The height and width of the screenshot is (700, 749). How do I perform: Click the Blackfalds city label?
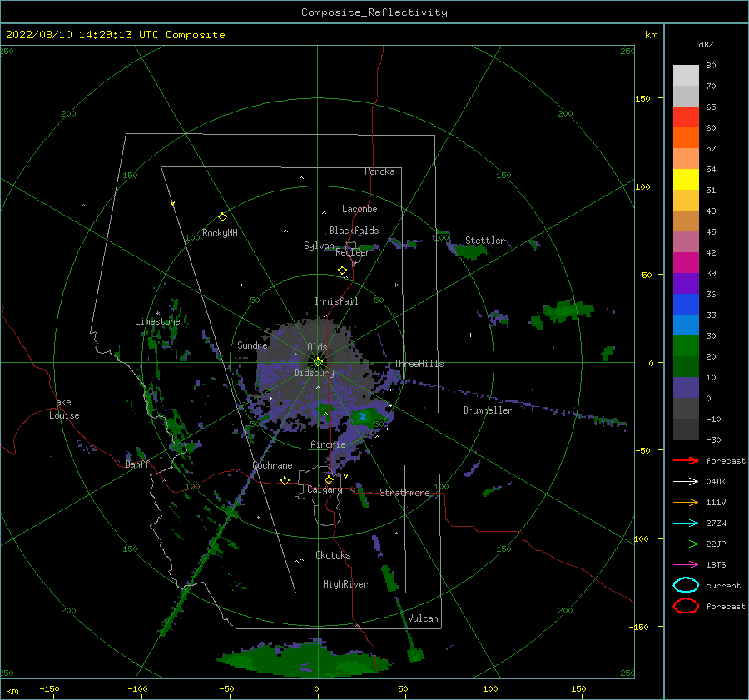(x=354, y=231)
